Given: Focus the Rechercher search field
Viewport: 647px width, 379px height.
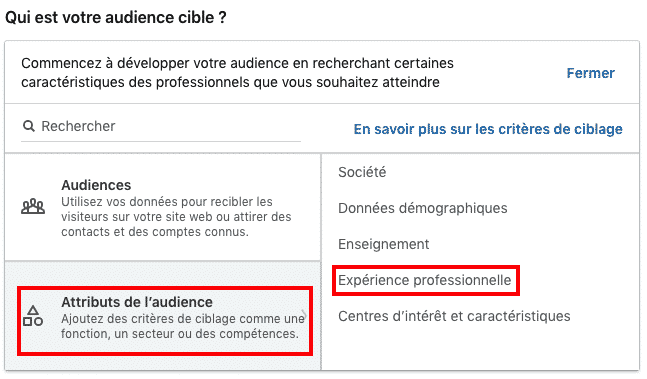Looking at the screenshot, I should 161,126.
